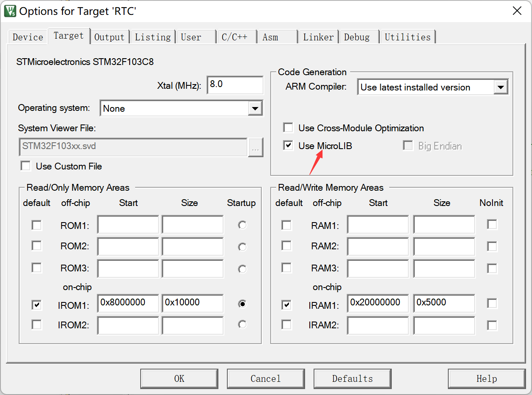Click the Cancel button
The width and height of the screenshot is (532, 395).
[x=266, y=378]
